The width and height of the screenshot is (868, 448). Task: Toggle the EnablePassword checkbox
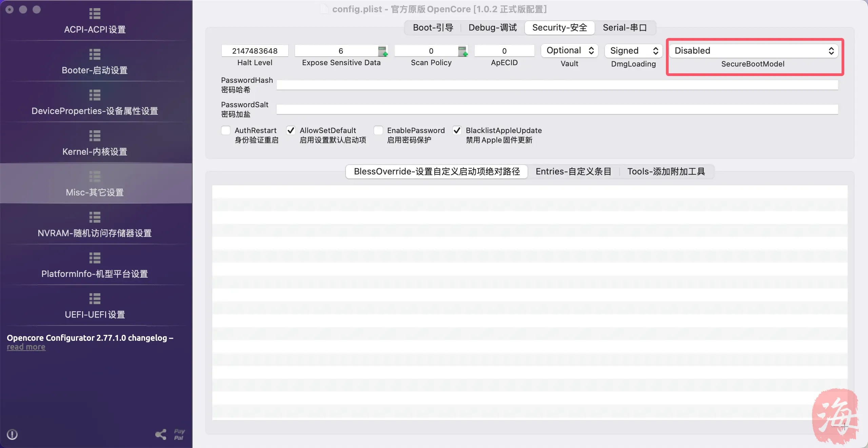click(378, 131)
